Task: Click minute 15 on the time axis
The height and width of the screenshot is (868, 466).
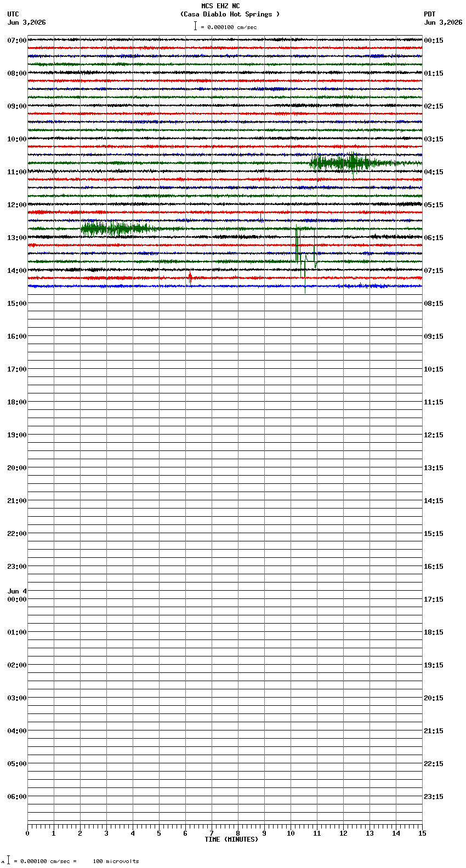Action: (x=422, y=833)
